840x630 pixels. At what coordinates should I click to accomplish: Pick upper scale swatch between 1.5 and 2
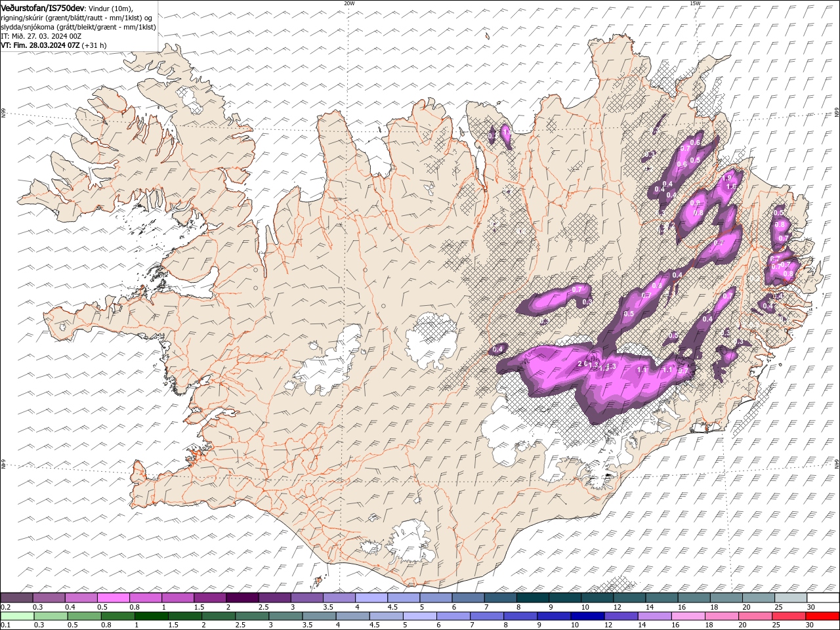click(x=210, y=598)
